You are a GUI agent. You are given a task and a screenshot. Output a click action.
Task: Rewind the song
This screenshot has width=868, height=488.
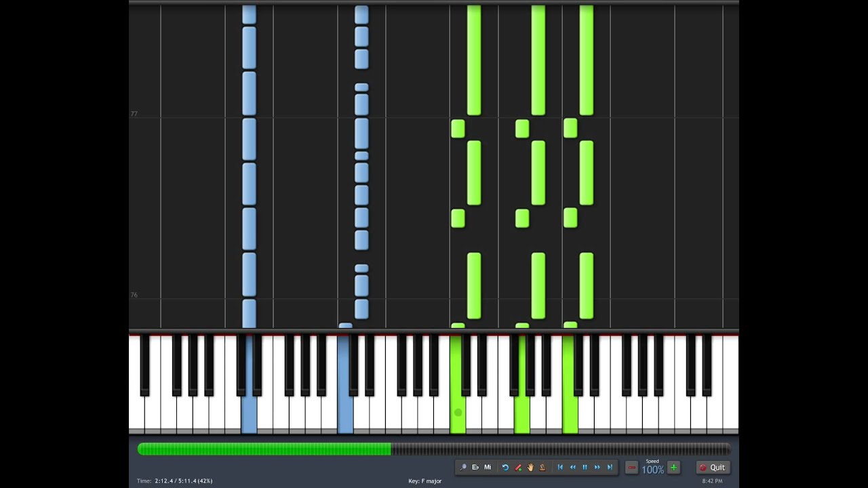pos(572,467)
